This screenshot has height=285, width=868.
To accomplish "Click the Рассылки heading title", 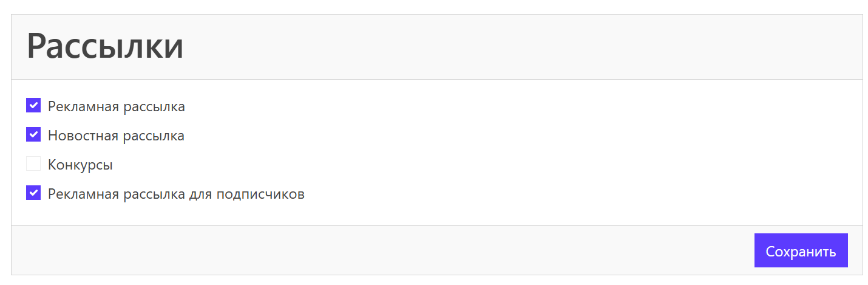I will click(105, 47).
